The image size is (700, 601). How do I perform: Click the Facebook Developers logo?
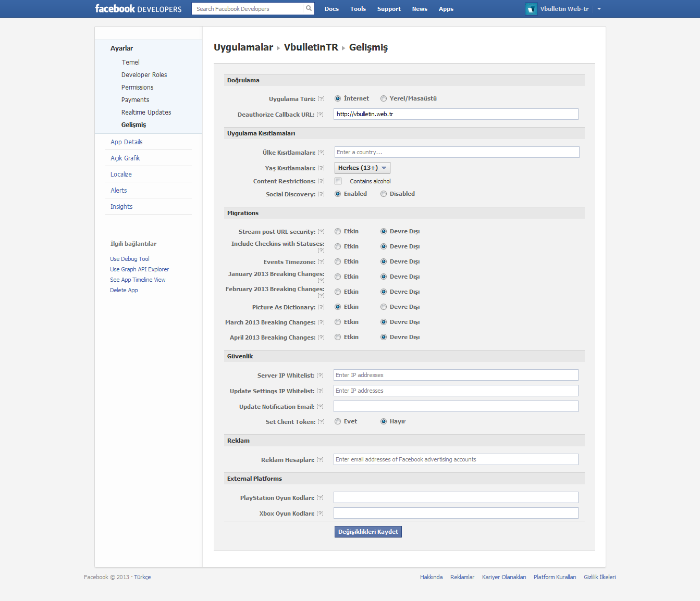(x=138, y=9)
